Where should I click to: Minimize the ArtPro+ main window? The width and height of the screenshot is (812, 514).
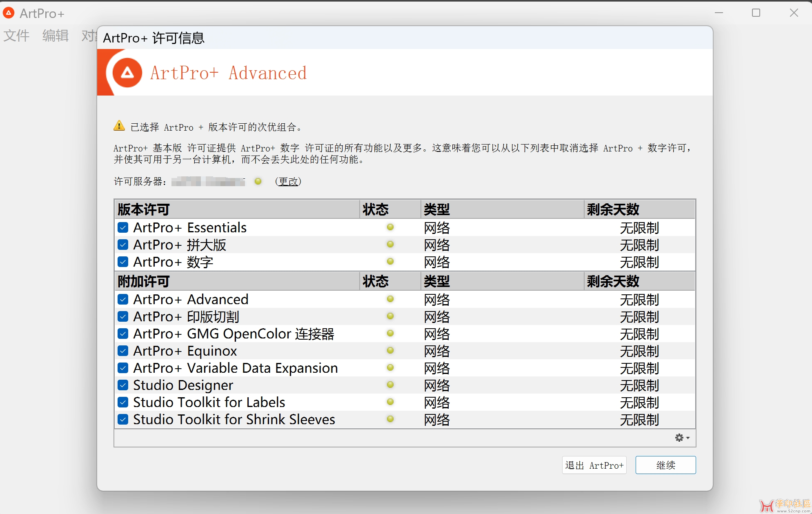pos(719,13)
